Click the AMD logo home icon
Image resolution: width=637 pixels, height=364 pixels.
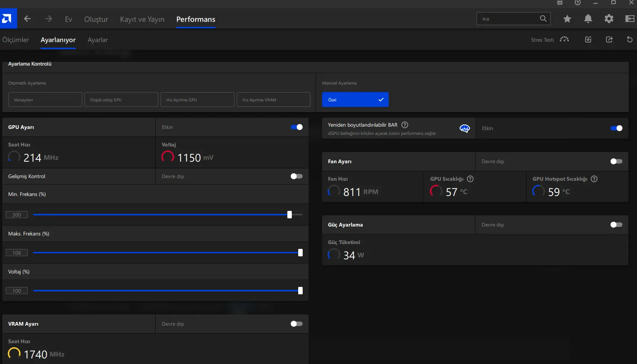click(x=8, y=19)
